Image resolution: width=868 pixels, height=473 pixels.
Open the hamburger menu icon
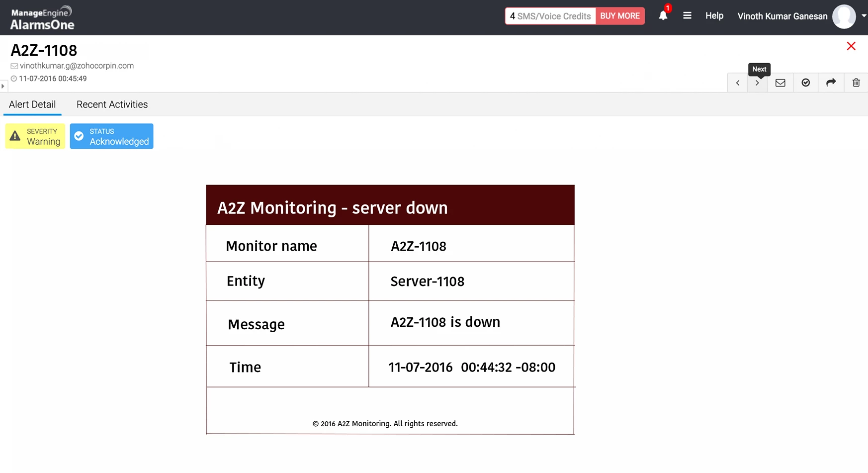click(687, 16)
